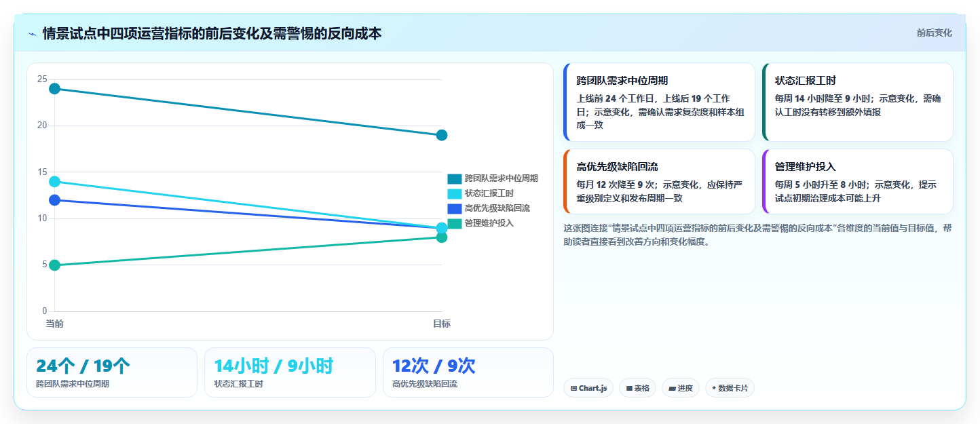Click the 进度 tag
980x424 pixels.
tap(681, 388)
